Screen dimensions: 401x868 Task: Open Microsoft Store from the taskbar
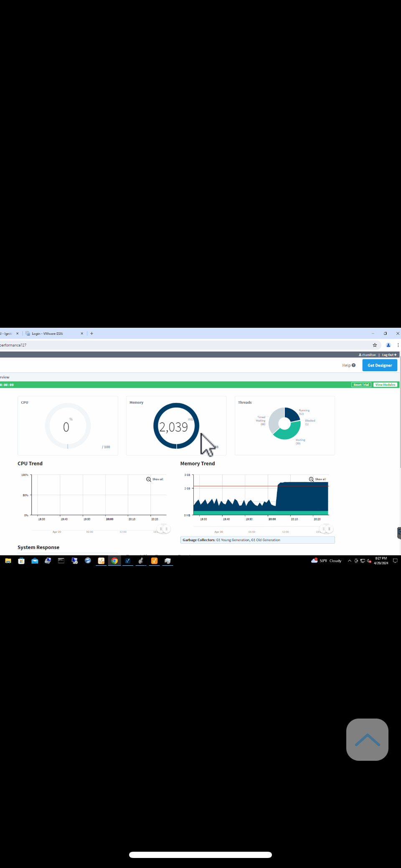click(21, 561)
